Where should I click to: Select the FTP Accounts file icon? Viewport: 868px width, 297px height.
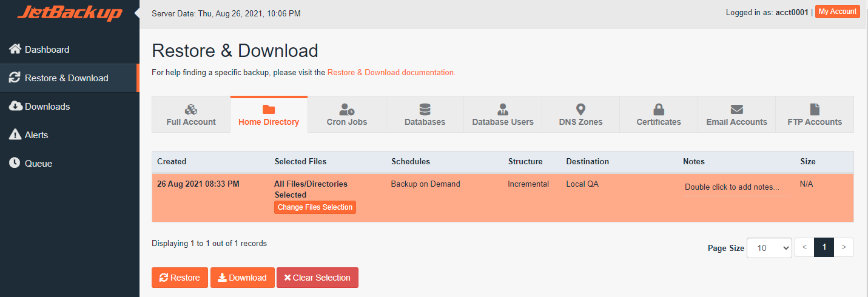coord(815,110)
